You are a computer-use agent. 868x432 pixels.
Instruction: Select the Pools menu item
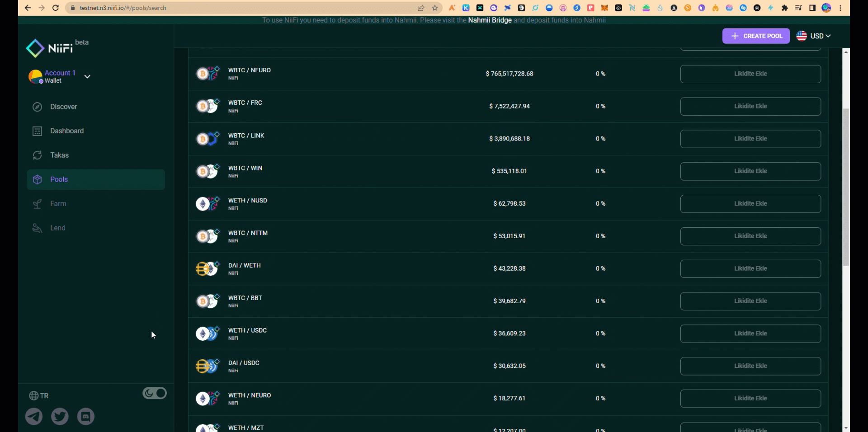pos(96,179)
